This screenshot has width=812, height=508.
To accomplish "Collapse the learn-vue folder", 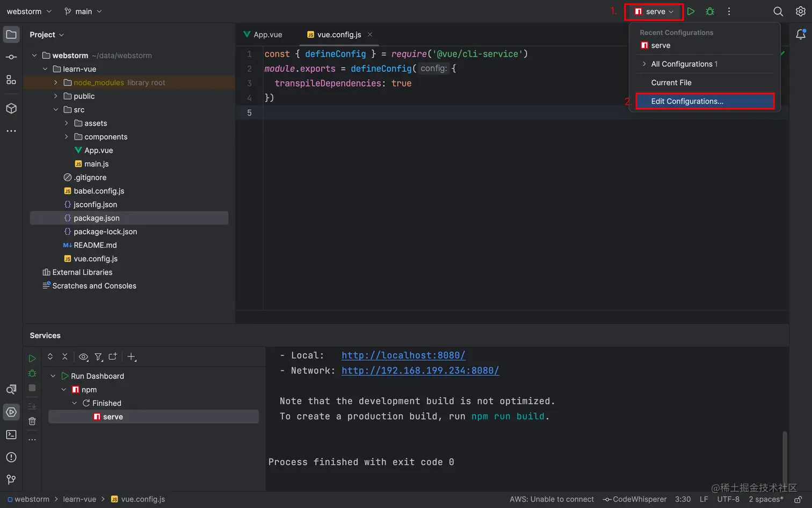I will coord(45,69).
